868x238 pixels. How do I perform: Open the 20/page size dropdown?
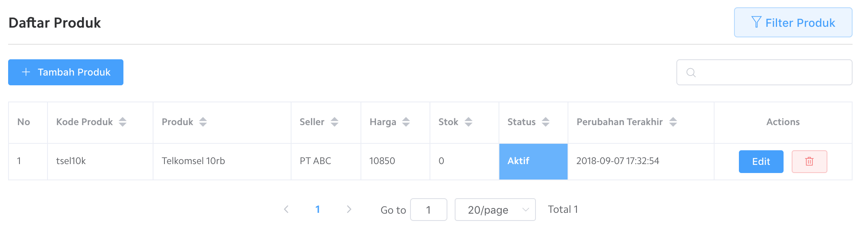coord(495,210)
